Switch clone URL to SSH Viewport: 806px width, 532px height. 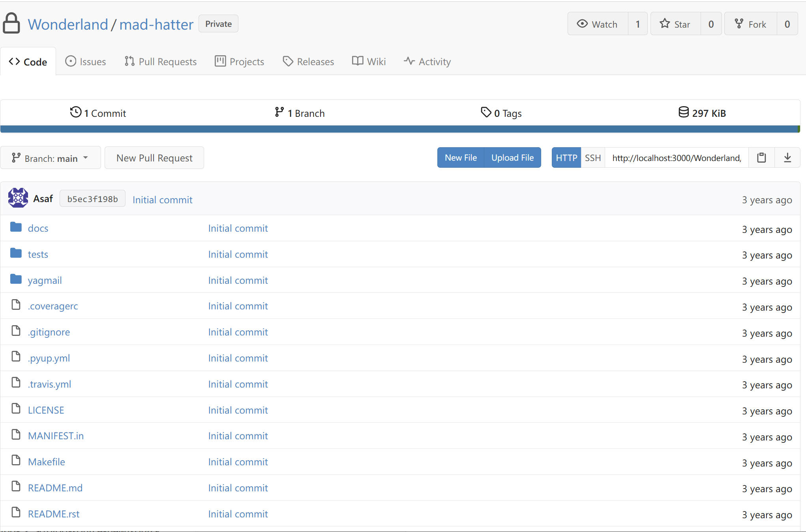pos(592,158)
